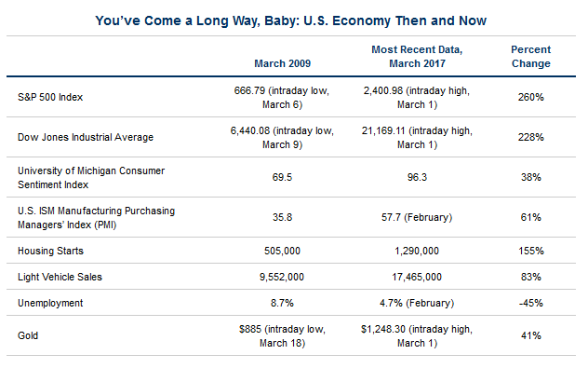Click the 260% percent change value
The height and width of the screenshot is (368, 588).
pyautogui.click(x=531, y=97)
